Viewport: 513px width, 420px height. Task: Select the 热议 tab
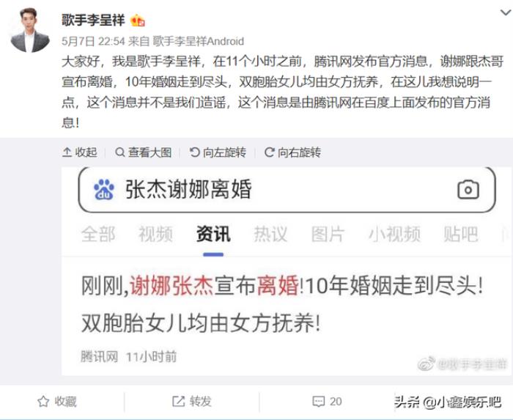coord(270,235)
